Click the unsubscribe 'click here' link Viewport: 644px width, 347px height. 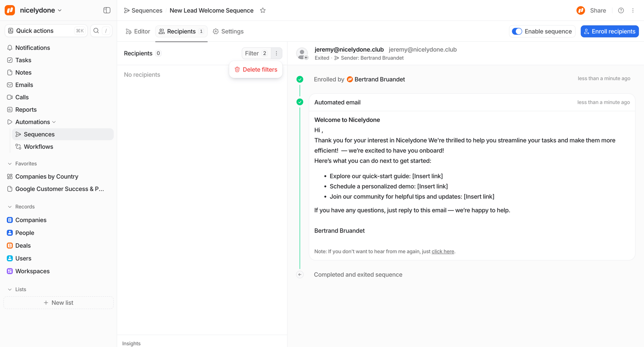(443, 252)
